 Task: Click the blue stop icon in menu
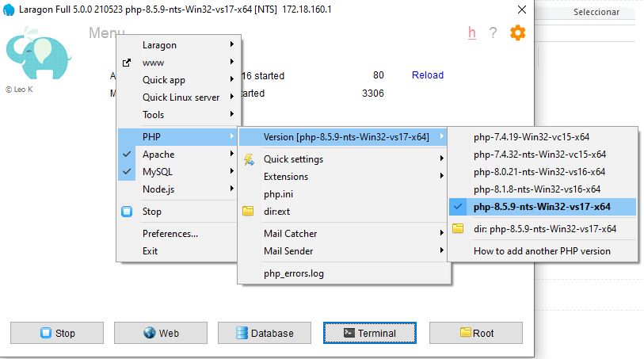coord(127,212)
